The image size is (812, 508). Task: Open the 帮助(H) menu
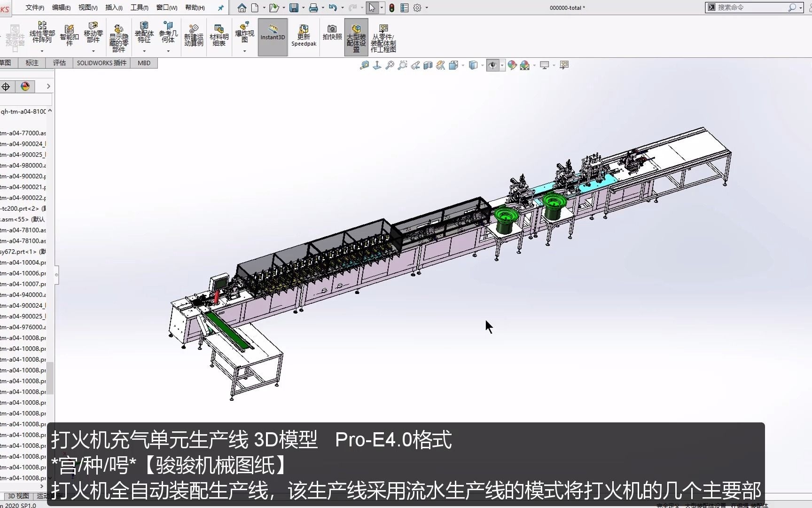point(195,8)
